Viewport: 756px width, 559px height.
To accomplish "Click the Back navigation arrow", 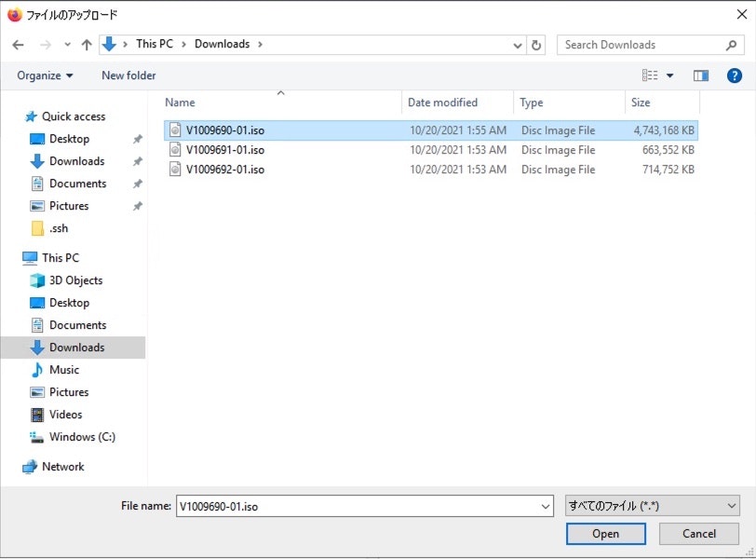I will (x=19, y=45).
